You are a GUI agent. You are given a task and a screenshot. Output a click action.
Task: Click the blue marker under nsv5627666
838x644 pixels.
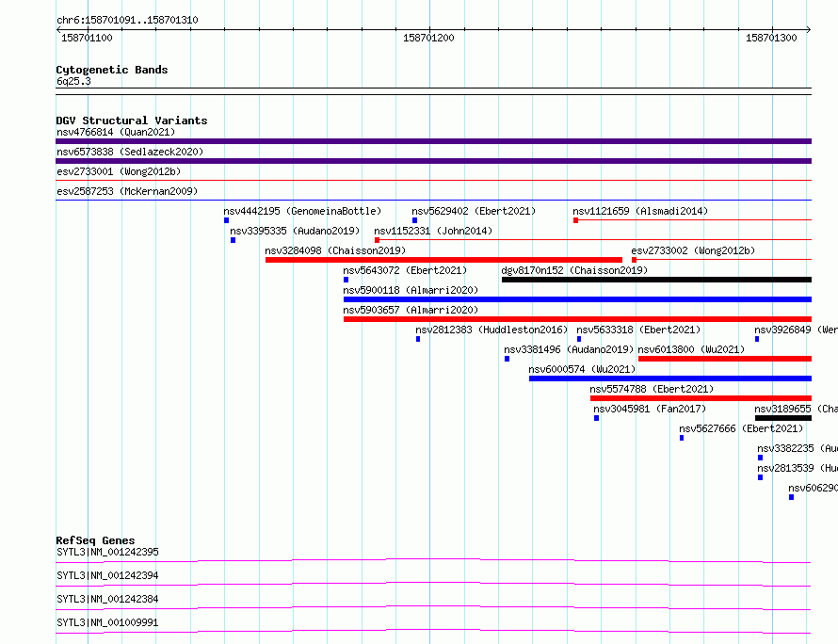682,438
